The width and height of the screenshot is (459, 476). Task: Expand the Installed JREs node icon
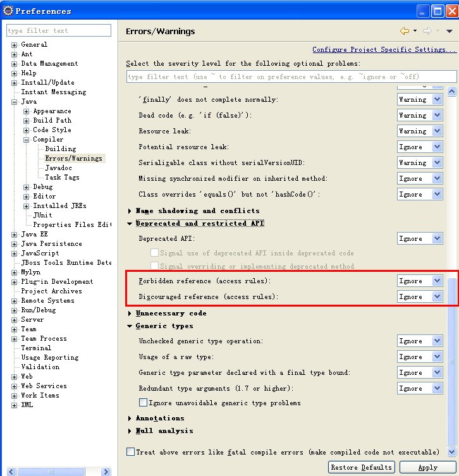click(26, 206)
